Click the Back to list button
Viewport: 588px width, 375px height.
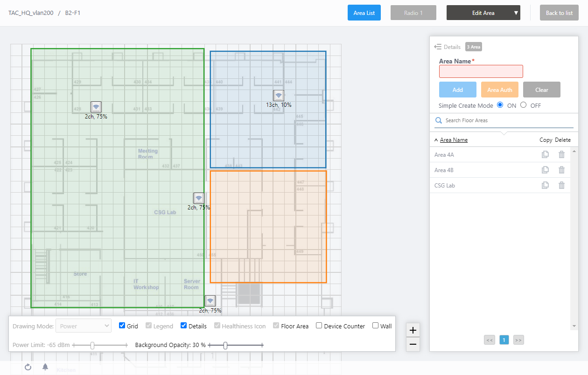[x=559, y=13]
